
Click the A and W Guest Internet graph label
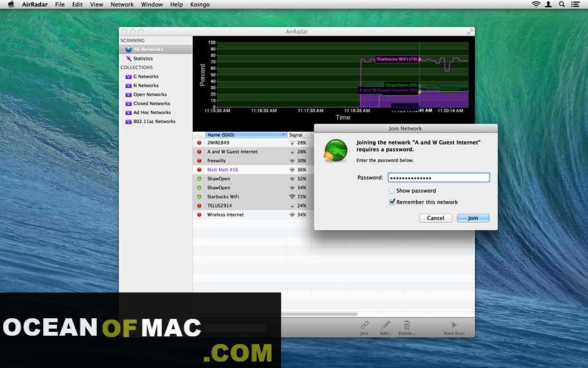pyautogui.click(x=387, y=90)
